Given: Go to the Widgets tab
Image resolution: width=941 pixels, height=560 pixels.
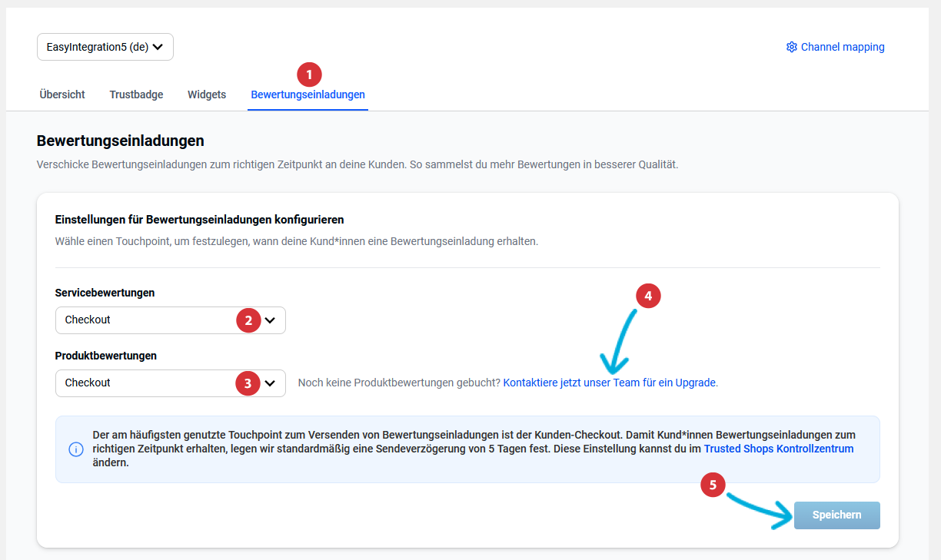Looking at the screenshot, I should [207, 94].
